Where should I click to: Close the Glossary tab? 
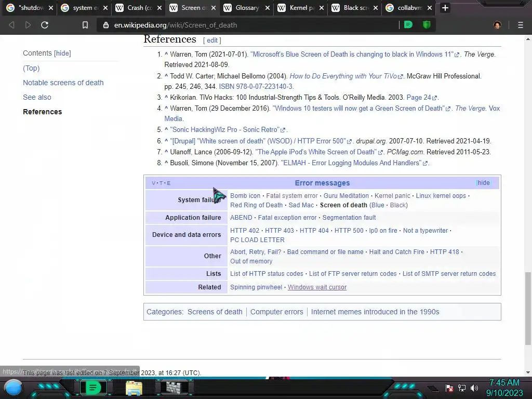(268, 8)
